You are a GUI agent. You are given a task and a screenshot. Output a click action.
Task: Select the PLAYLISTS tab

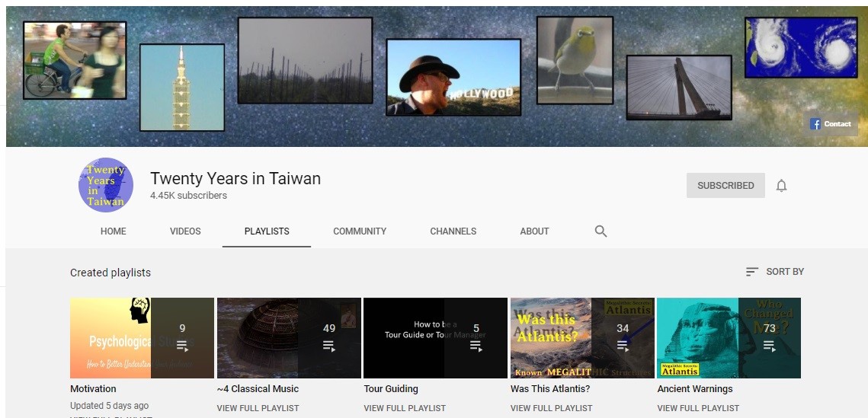(267, 231)
